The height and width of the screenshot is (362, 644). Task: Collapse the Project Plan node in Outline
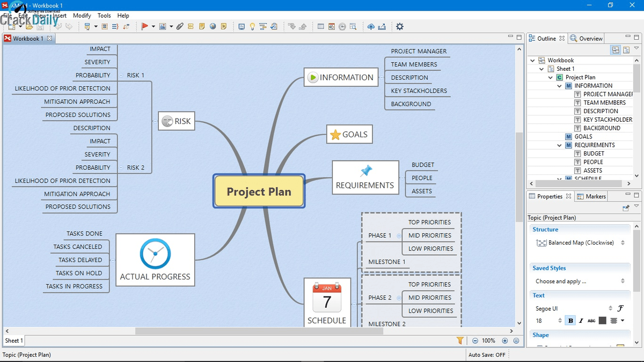click(x=551, y=78)
